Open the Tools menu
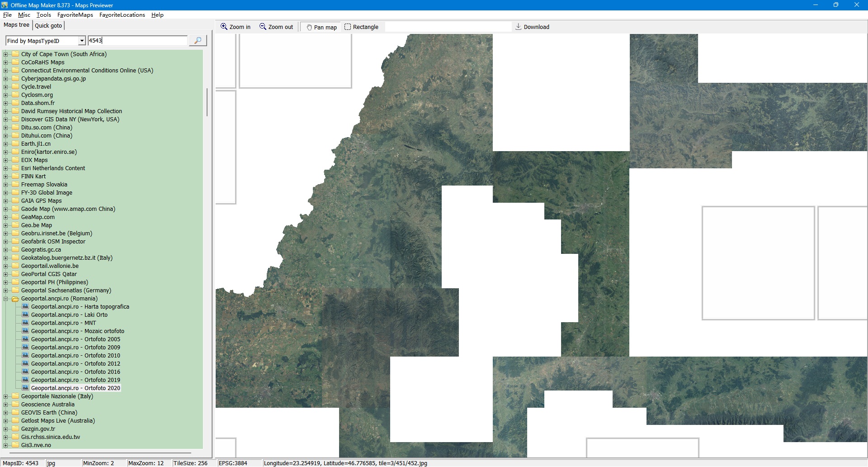The width and height of the screenshot is (868, 467). (x=43, y=15)
